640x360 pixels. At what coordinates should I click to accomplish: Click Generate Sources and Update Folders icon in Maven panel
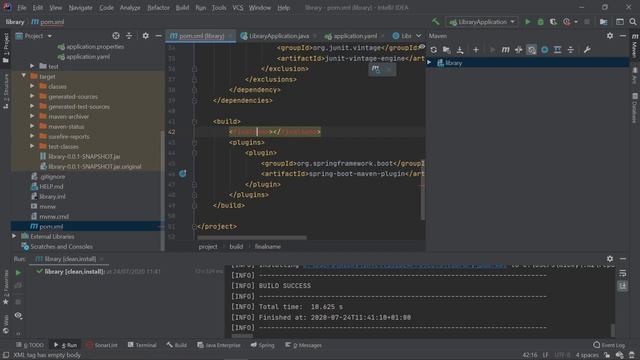[x=447, y=50]
